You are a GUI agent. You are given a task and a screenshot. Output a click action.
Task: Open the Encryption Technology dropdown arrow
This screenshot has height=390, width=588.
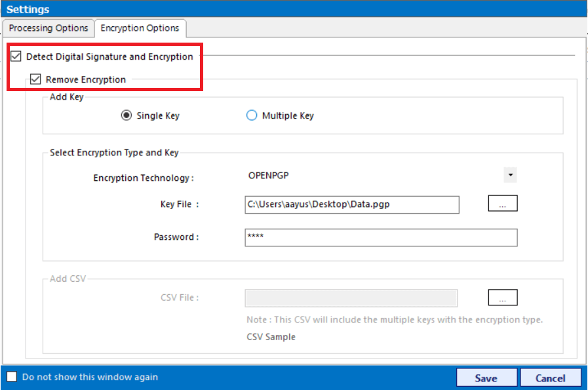(511, 175)
